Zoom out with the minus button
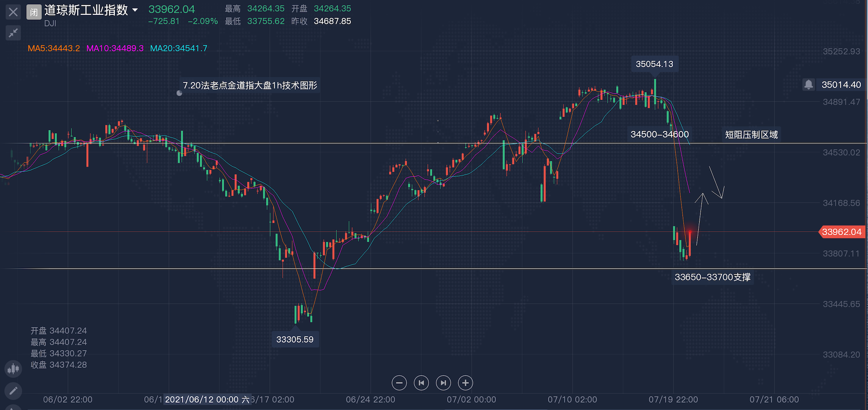The height and width of the screenshot is (410, 868). pyautogui.click(x=399, y=383)
